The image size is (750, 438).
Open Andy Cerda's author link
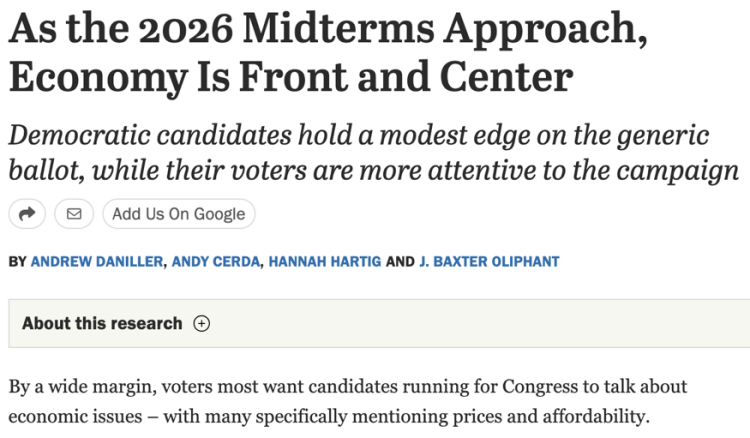(216, 262)
